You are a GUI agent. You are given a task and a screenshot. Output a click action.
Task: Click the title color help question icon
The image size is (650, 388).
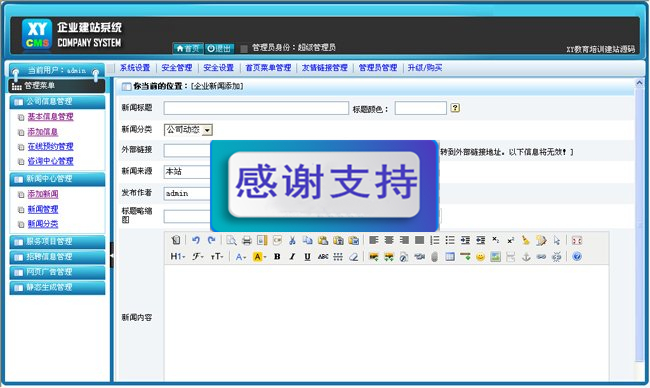pyautogui.click(x=455, y=108)
